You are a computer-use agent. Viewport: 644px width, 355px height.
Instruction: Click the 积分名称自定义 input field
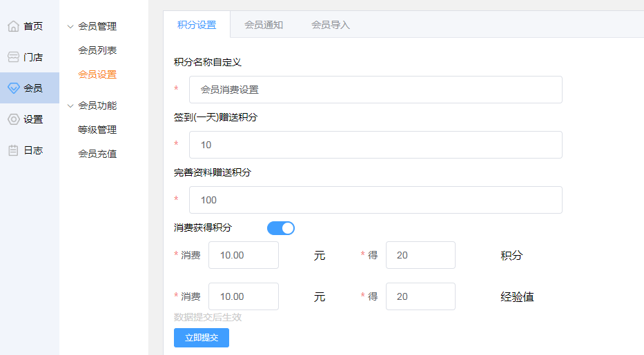(375, 90)
